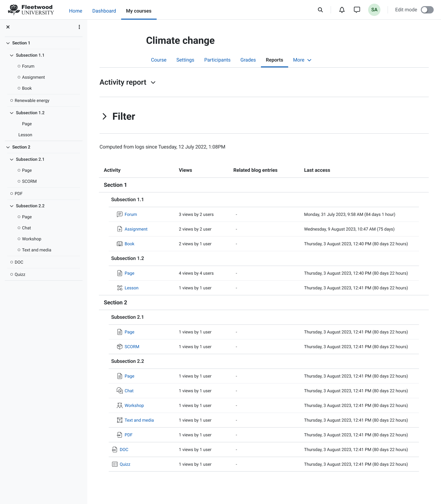Select Text and media in course index
The width and height of the screenshot is (441, 504).
coord(36,250)
